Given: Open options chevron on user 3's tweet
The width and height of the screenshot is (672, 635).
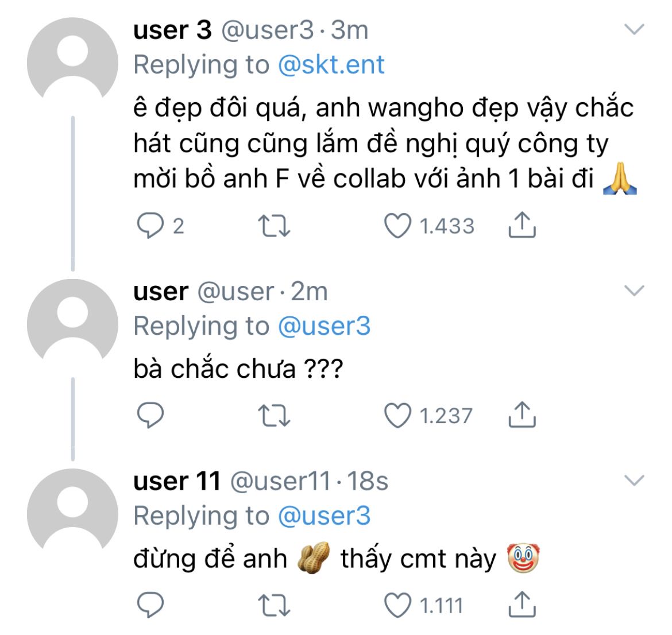Looking at the screenshot, I should pos(634,29).
